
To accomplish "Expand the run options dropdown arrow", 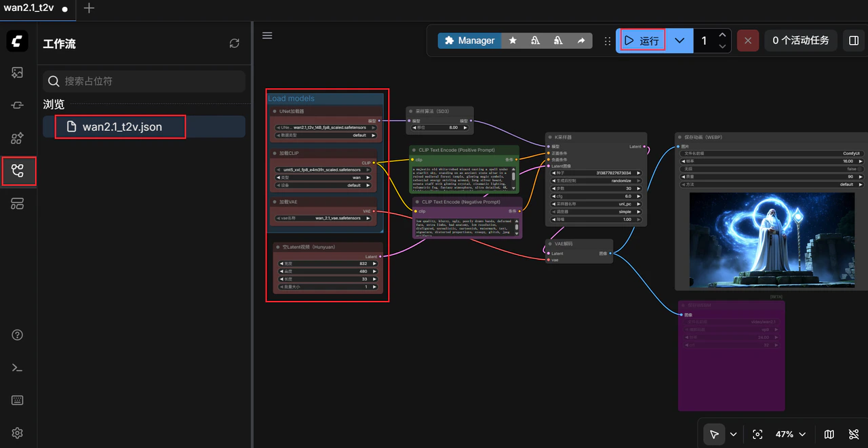I will pos(679,41).
